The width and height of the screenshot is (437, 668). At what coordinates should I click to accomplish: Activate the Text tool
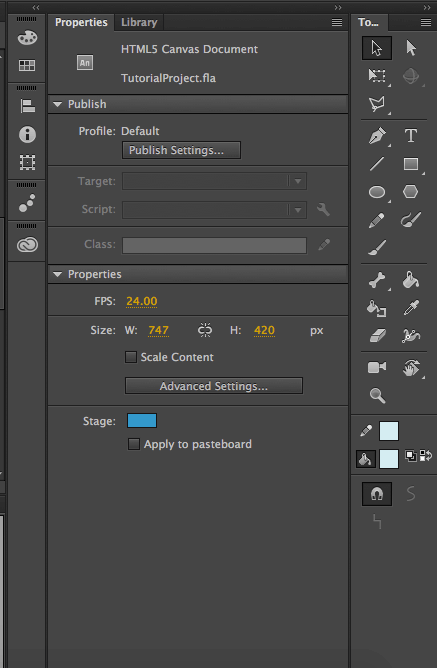[411, 136]
